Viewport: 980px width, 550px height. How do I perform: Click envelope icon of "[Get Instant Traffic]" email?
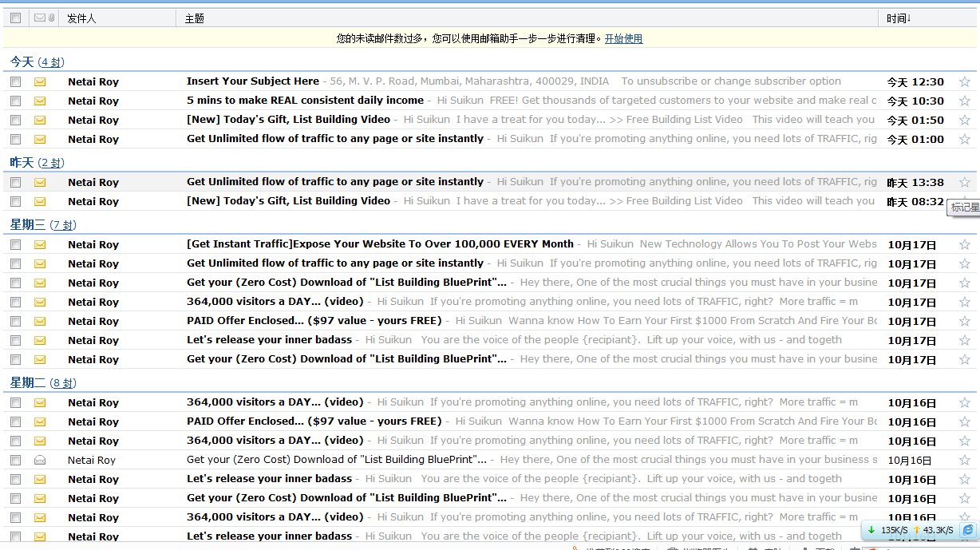coord(40,244)
